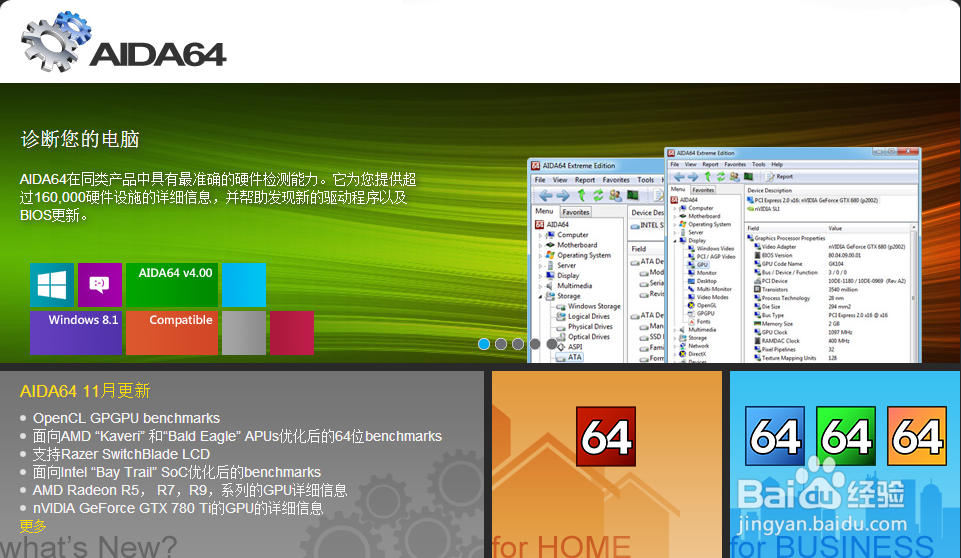
Task: Open OpenCL GPGPU benchmarks news item
Action: [126, 418]
